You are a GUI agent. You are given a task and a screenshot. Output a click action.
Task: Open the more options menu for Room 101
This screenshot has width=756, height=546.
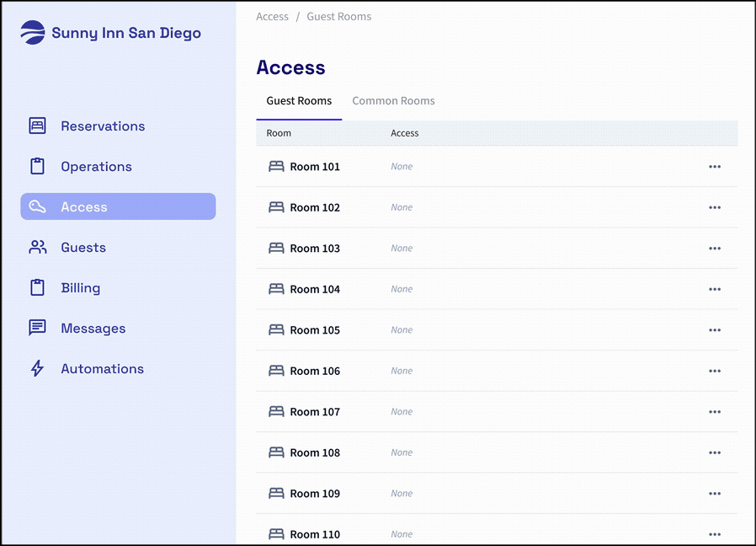click(x=715, y=167)
